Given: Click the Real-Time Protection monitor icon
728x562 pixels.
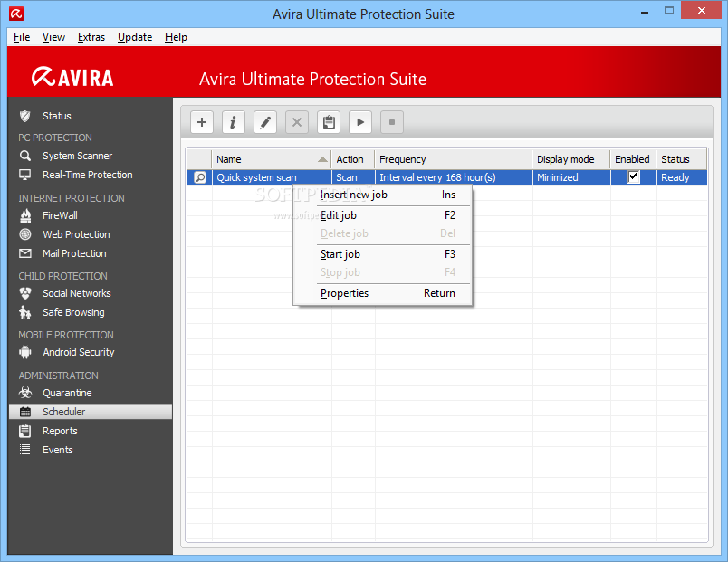Looking at the screenshot, I should coord(25,175).
